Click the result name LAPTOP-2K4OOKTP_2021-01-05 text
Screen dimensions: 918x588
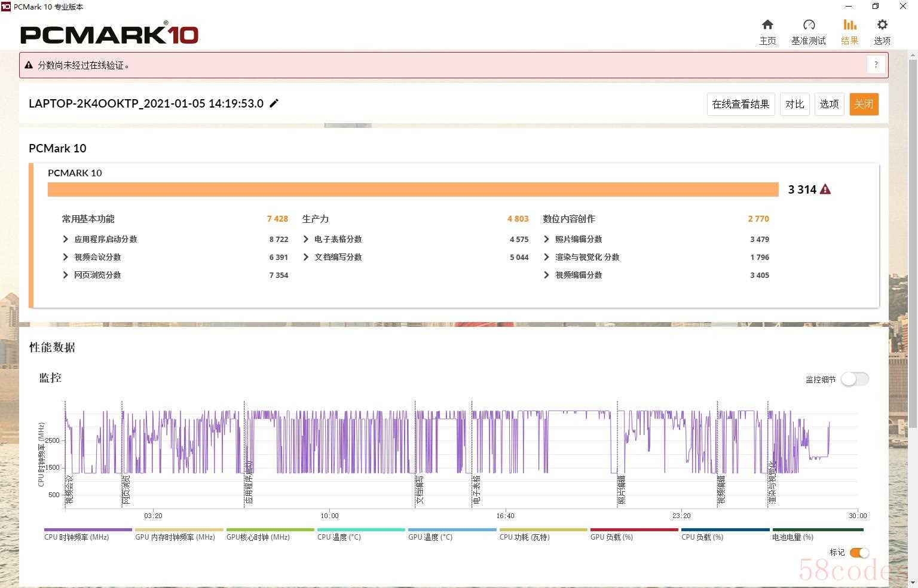click(x=146, y=103)
